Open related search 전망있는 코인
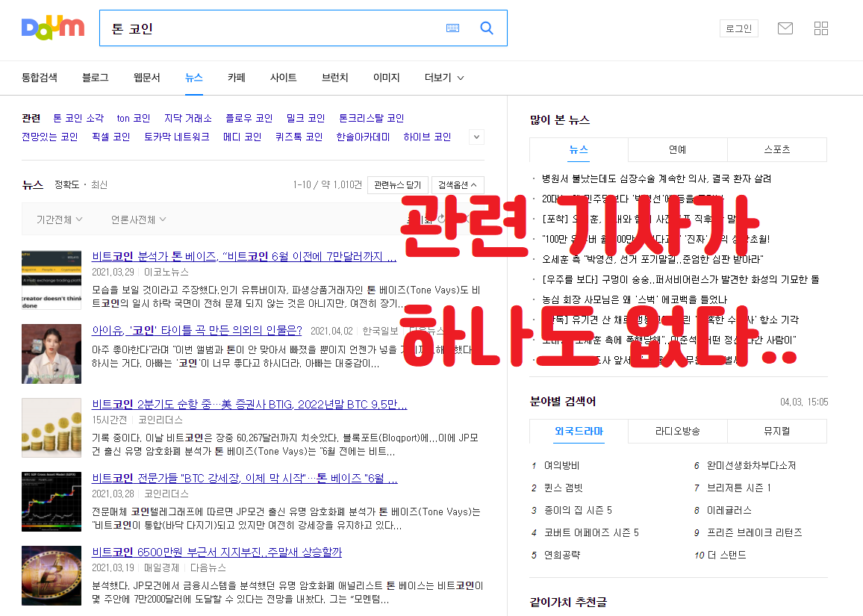This screenshot has width=863, height=616. 49,137
